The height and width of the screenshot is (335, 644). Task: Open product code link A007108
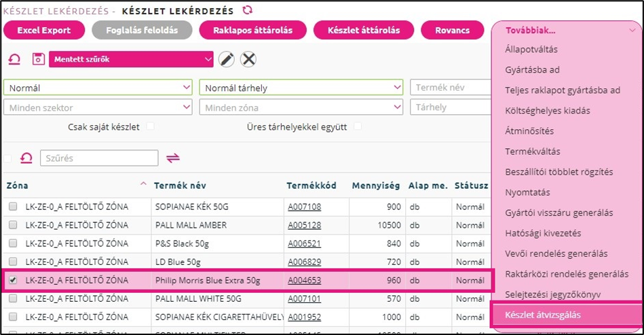pyautogui.click(x=304, y=207)
